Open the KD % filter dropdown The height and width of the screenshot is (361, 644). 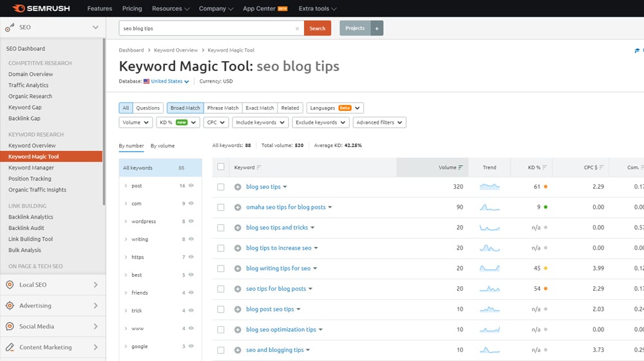click(178, 122)
